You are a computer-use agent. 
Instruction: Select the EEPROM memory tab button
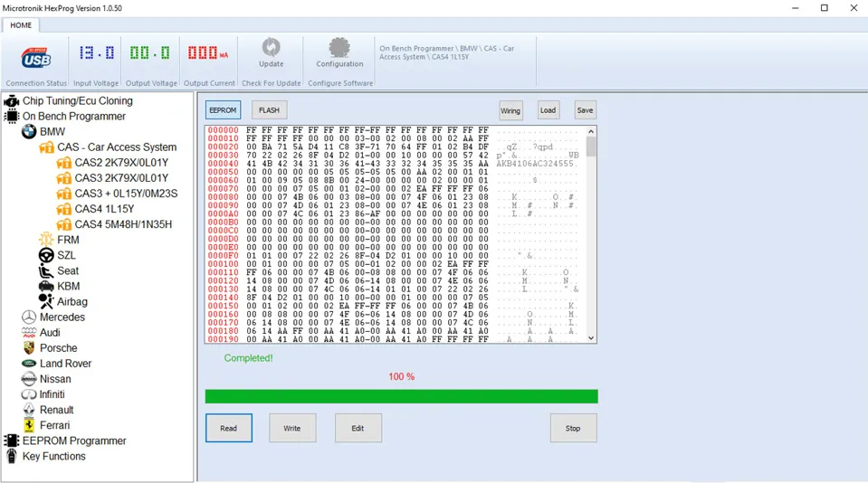(223, 110)
